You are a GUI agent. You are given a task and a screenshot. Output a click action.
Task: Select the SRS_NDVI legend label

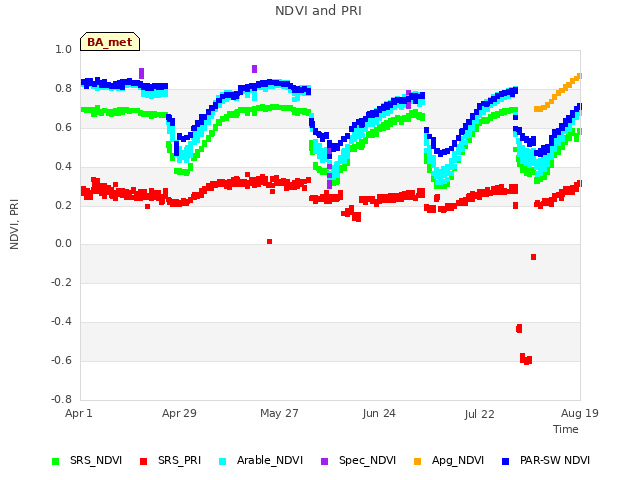(96, 460)
